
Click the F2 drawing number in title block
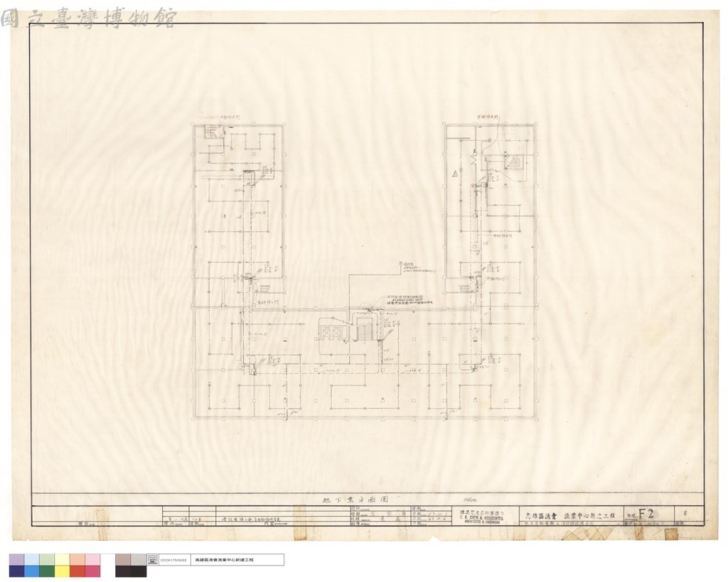click(646, 514)
